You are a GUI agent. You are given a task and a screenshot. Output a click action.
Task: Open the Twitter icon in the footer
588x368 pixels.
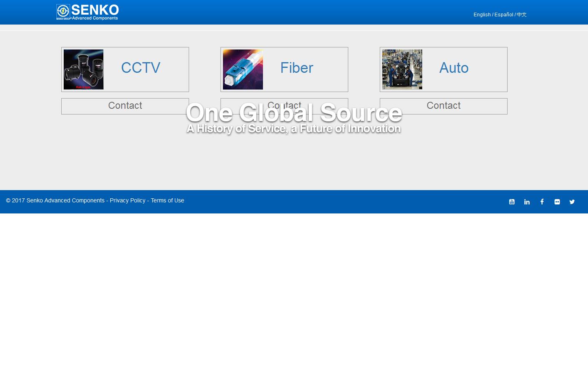pos(572,202)
